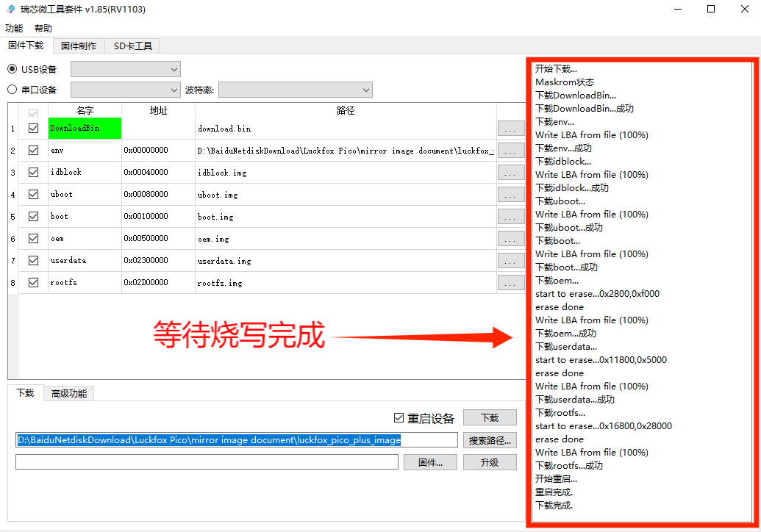Click the 路径 column header
Screen dimensions: 761x532
[346, 110]
